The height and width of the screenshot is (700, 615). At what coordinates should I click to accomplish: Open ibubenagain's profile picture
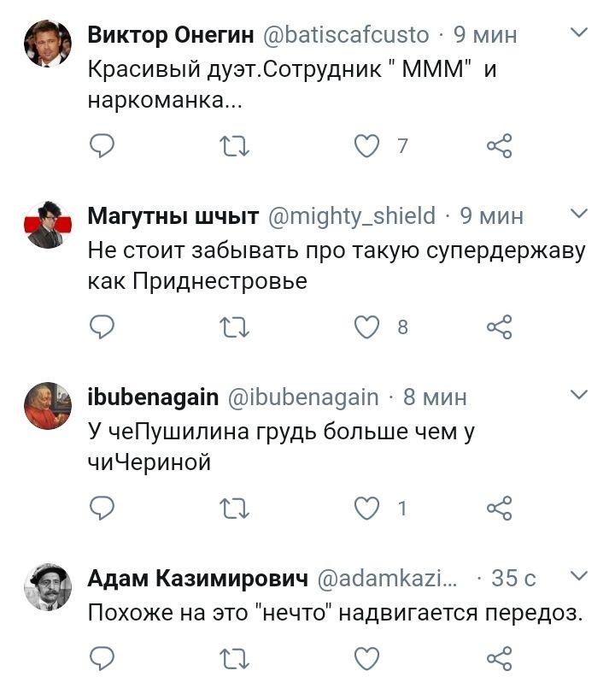pyautogui.click(x=47, y=405)
